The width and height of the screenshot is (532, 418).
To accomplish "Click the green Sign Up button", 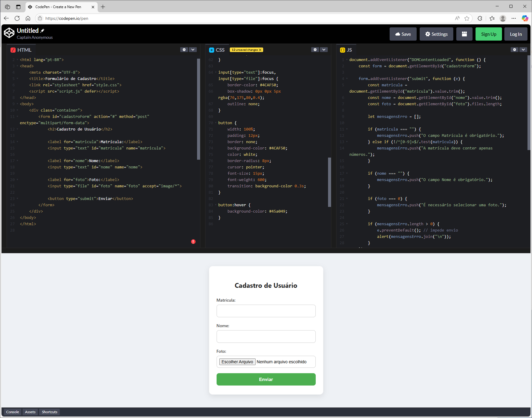I will (x=488, y=34).
